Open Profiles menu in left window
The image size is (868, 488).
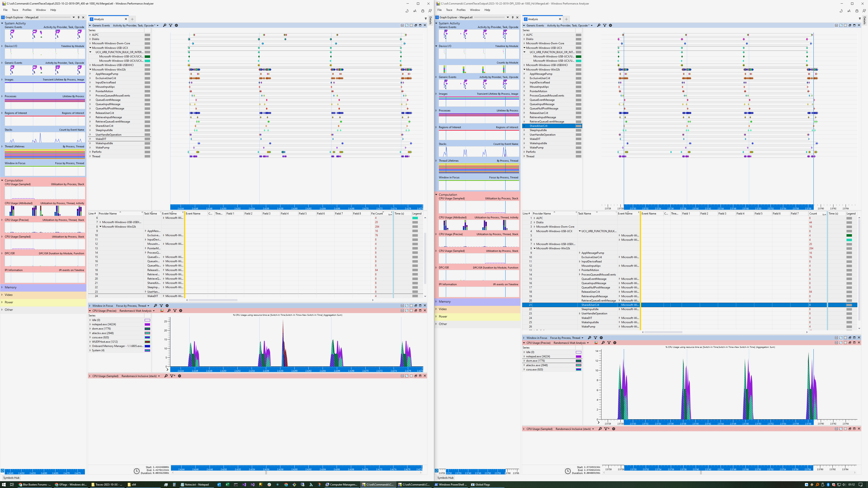(x=27, y=10)
